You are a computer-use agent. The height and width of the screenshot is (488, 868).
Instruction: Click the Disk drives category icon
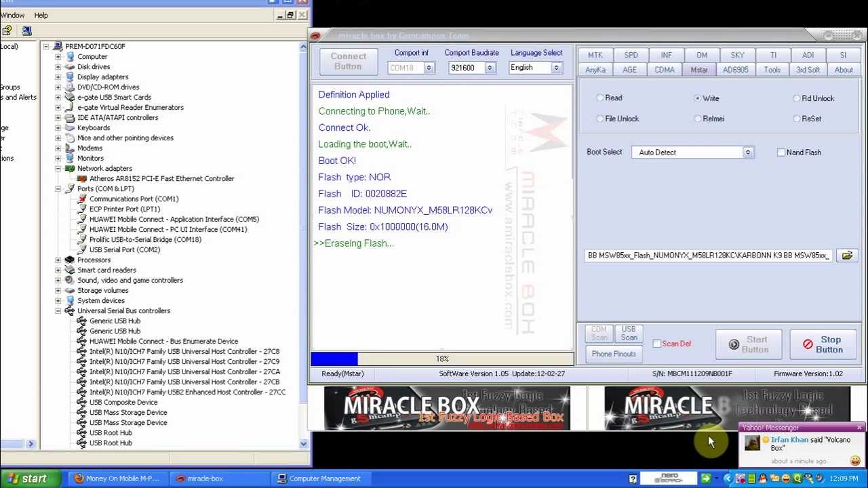[x=69, y=66]
